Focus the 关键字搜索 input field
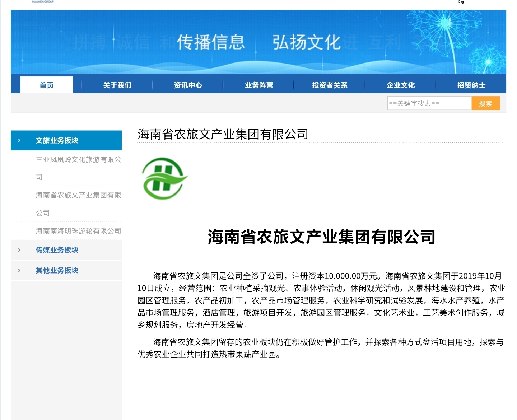The width and height of the screenshot is (517, 420). [x=429, y=103]
